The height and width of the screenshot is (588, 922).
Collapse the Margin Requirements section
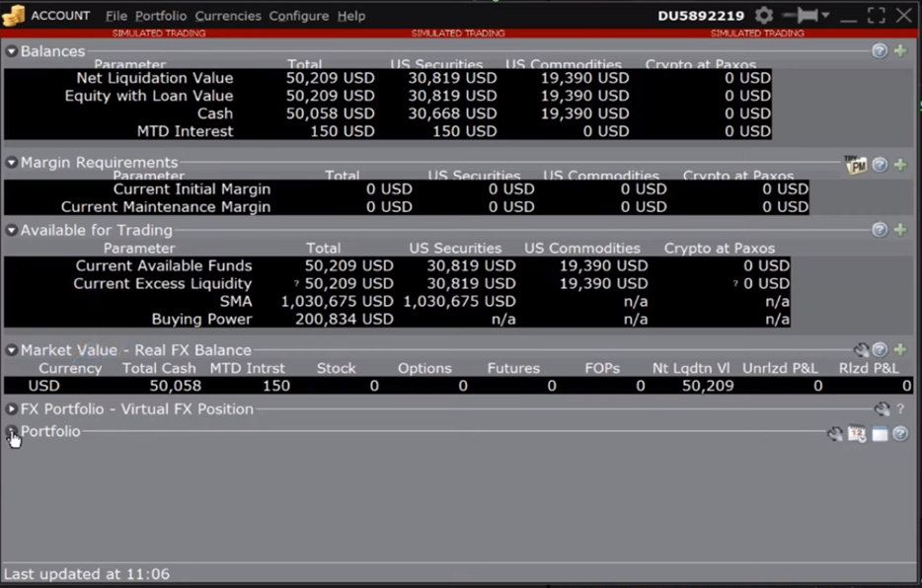11,163
